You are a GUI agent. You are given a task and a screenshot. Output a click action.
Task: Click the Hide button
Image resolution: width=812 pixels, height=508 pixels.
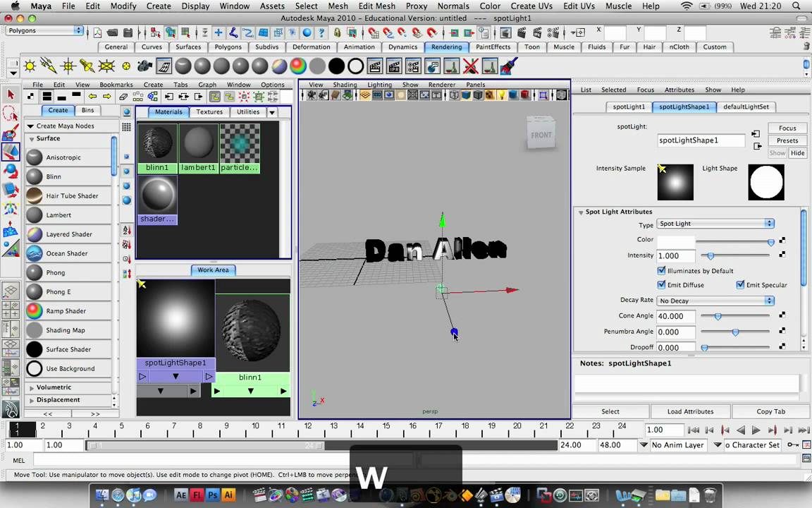(x=797, y=153)
